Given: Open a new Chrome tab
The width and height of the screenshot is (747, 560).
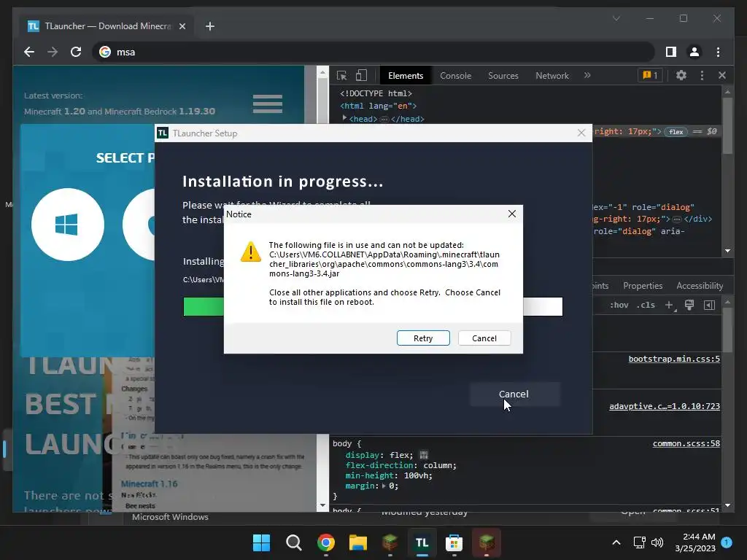Looking at the screenshot, I should tap(209, 26).
